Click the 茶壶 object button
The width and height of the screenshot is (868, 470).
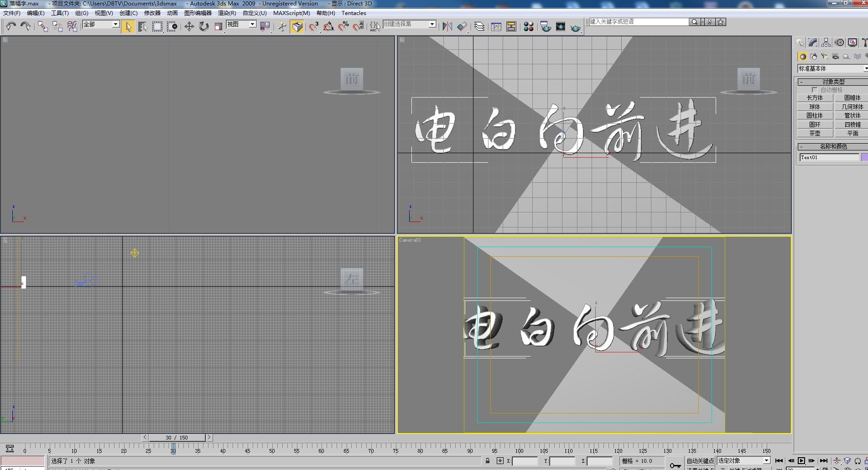point(815,134)
